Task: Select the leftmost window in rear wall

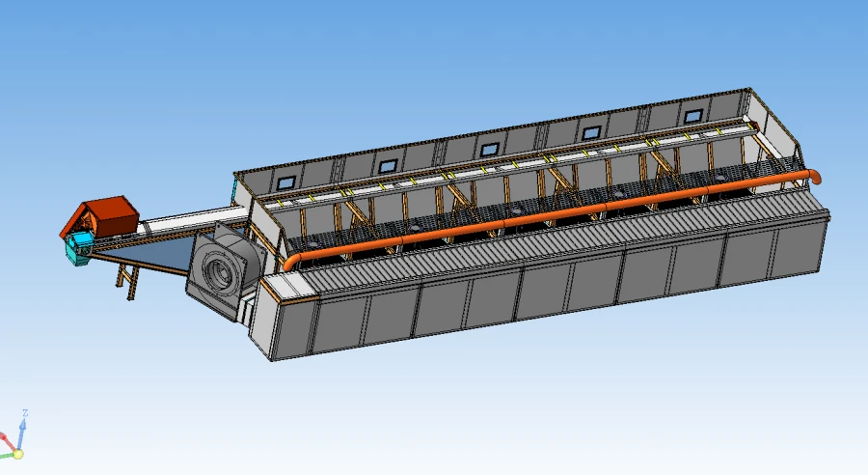Action: click(285, 182)
